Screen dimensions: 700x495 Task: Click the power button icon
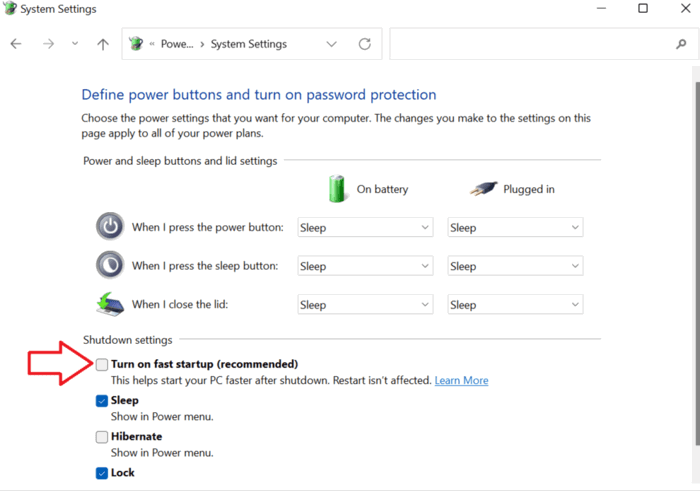110,226
